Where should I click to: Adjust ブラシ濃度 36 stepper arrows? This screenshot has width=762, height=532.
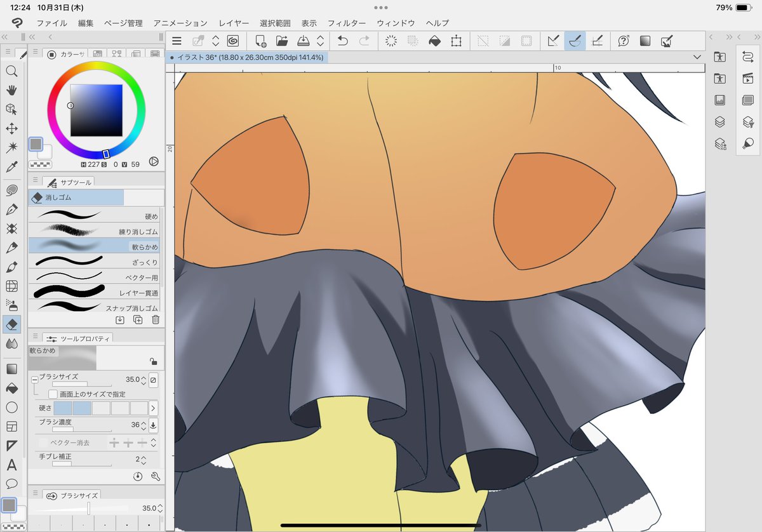(x=143, y=425)
